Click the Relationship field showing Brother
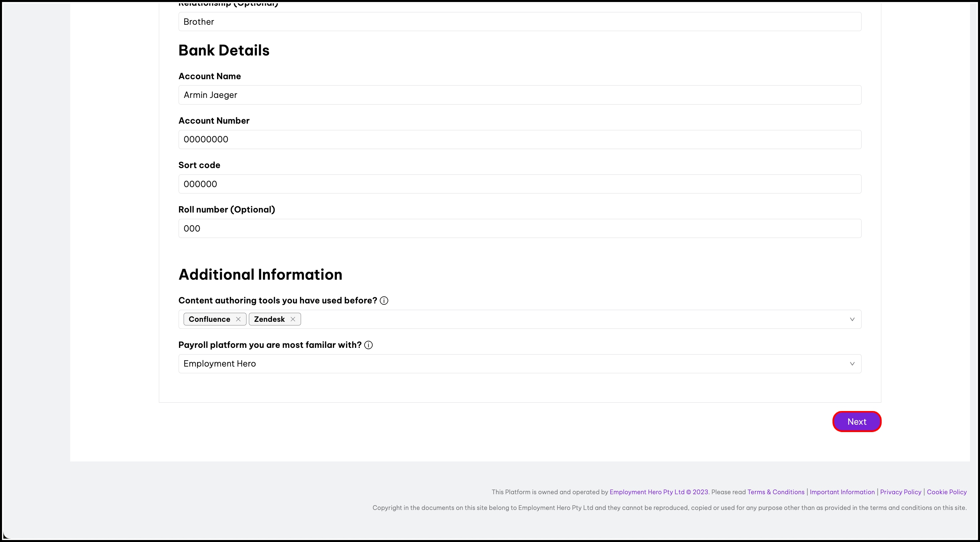Viewport: 980px width, 542px height. coord(519,22)
